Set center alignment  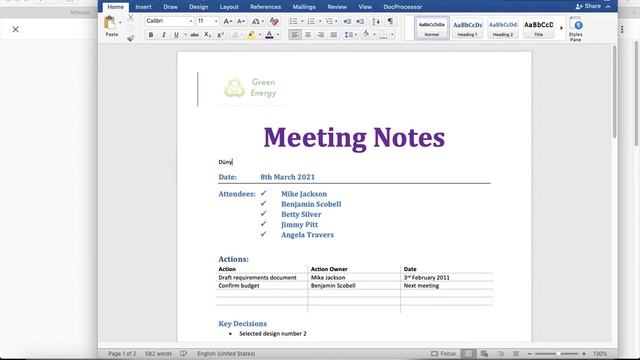(308, 35)
